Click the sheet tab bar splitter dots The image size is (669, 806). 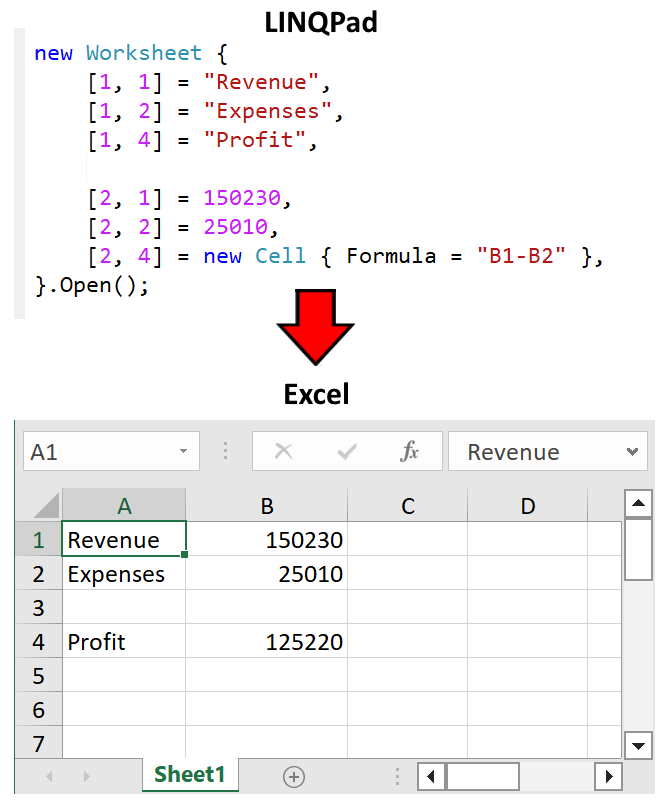click(397, 776)
